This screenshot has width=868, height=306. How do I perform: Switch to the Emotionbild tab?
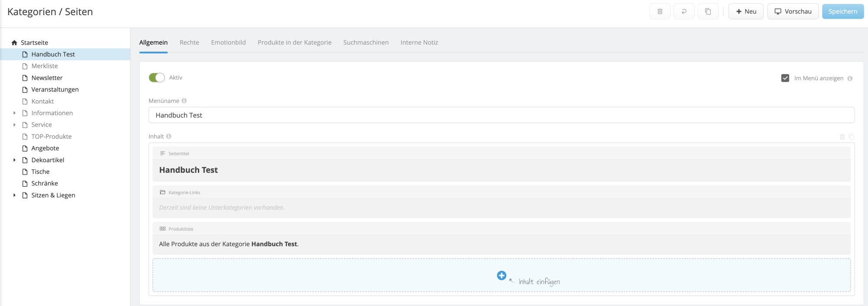click(228, 42)
